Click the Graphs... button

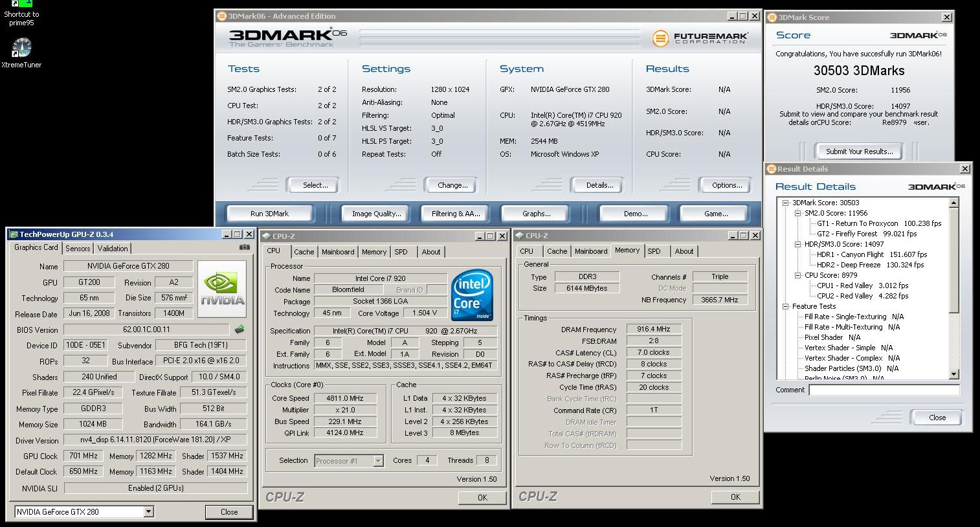[537, 214]
